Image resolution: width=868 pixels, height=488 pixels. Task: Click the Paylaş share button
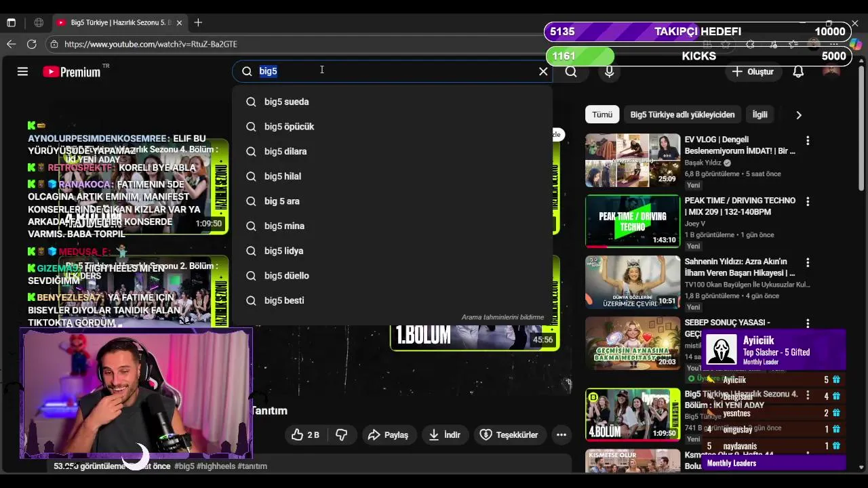pyautogui.click(x=388, y=435)
